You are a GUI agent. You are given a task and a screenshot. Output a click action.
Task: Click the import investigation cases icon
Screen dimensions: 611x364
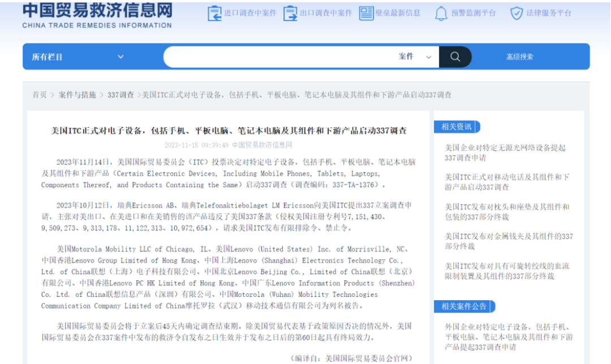[214, 13]
